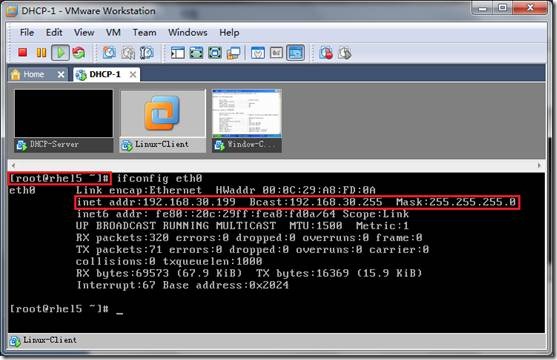Click the 'RX packets:320' line
This screenshot has height=360, width=557.
[x=249, y=238]
